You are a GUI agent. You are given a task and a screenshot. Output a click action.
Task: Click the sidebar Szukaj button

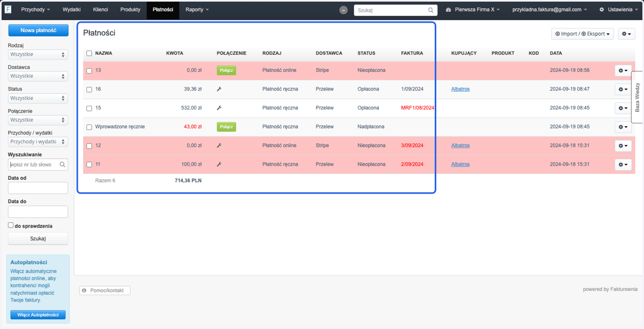38,238
